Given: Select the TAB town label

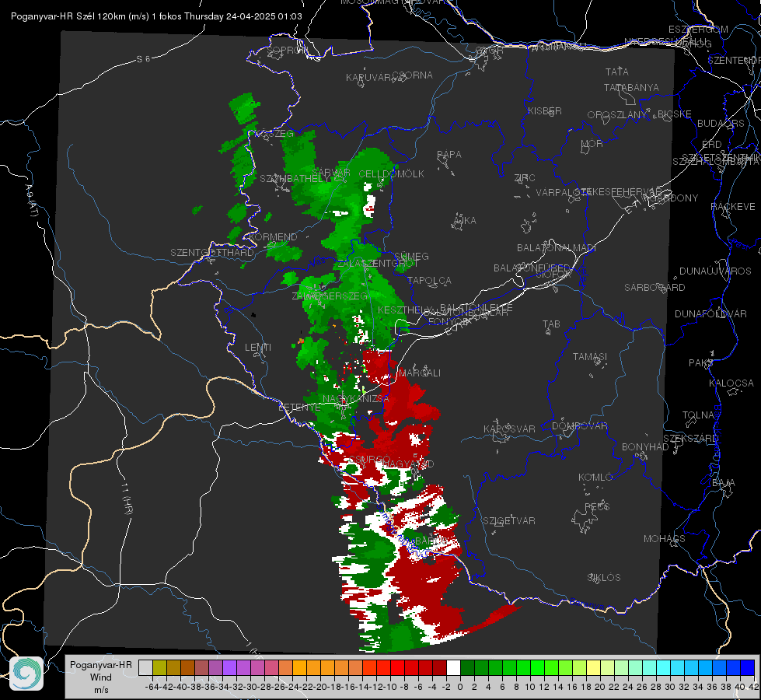Looking at the screenshot, I should [x=551, y=324].
